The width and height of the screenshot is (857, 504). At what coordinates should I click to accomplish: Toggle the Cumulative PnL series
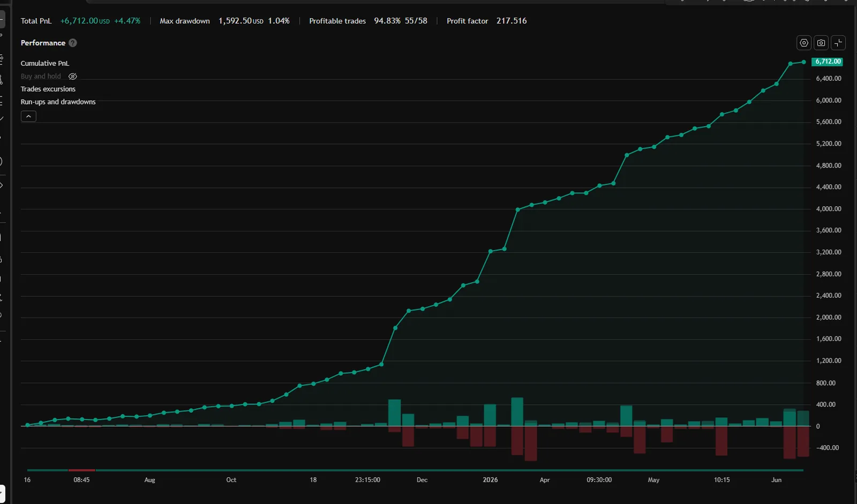pyautogui.click(x=45, y=63)
